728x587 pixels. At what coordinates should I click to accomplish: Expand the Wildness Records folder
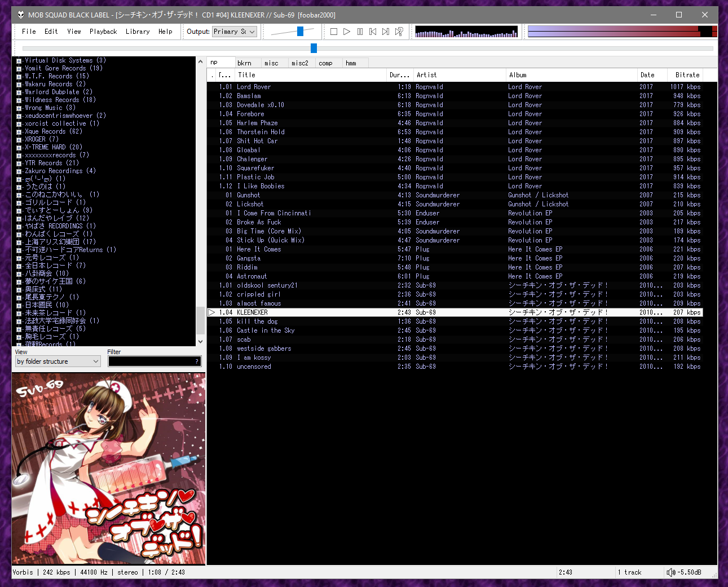19,100
